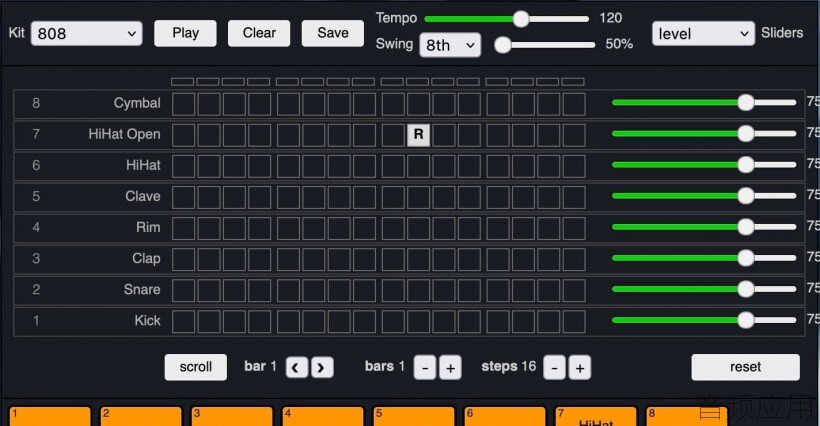Trigger orange pad number 6
The height and width of the screenshot is (426, 820).
coord(505,416)
